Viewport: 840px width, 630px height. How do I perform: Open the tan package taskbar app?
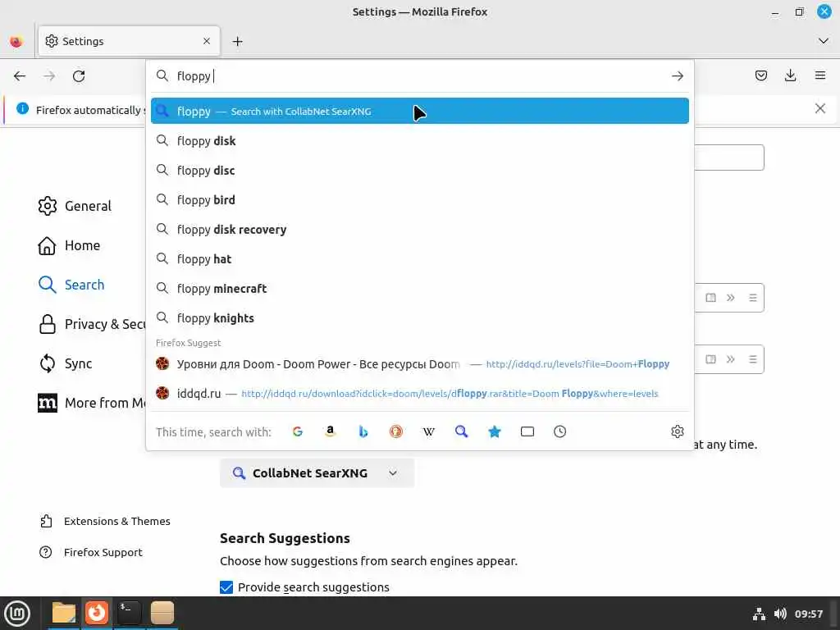162,614
